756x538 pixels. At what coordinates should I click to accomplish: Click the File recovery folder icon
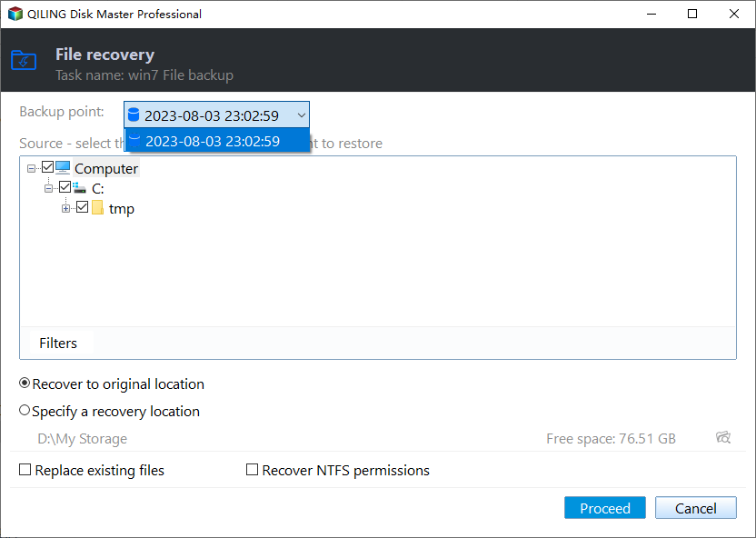(x=24, y=60)
